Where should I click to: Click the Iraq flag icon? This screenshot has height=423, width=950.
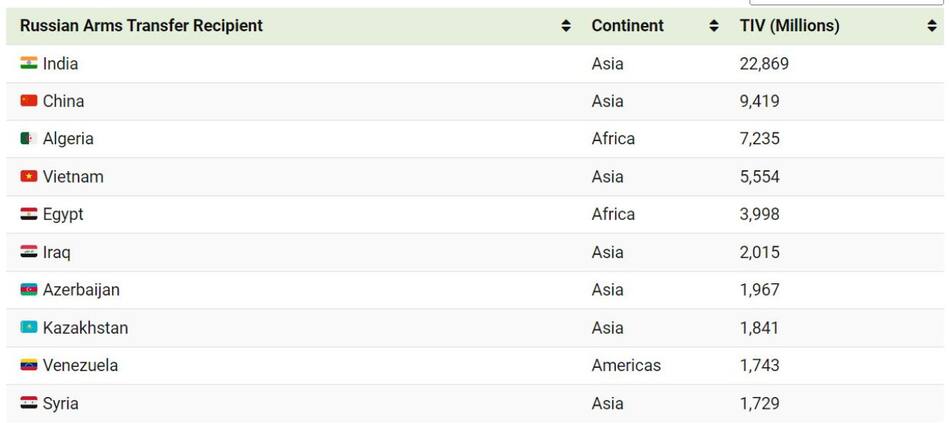coord(29,252)
